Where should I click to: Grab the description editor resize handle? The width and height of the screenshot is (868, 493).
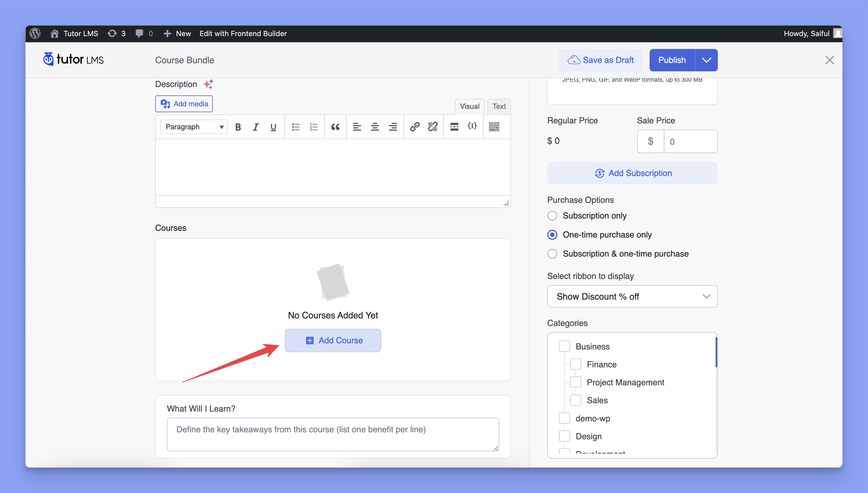click(506, 203)
